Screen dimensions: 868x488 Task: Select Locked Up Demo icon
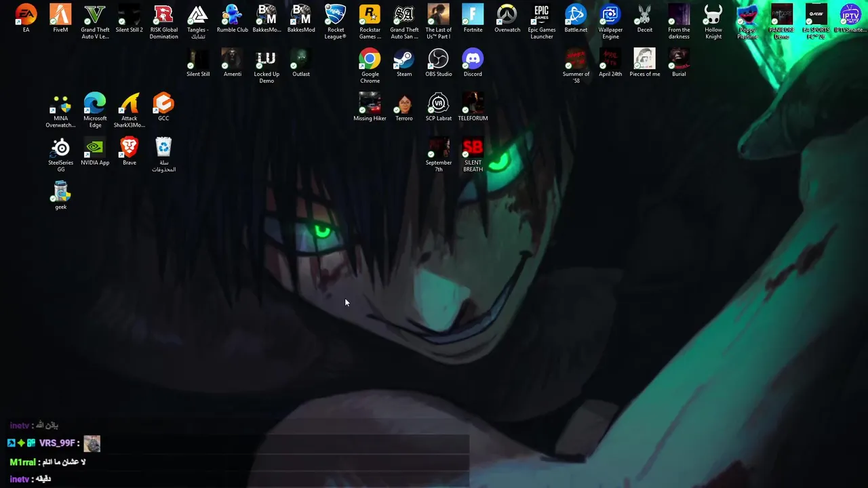point(266,59)
